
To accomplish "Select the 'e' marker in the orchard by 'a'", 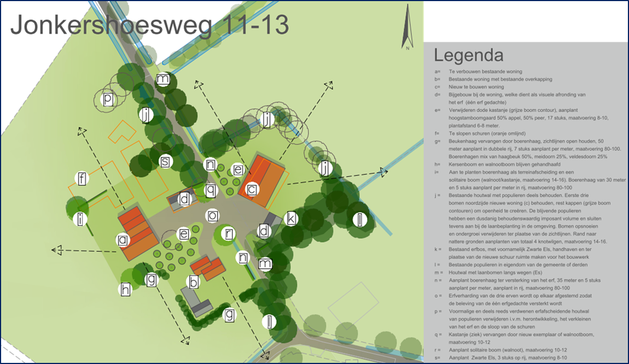I will (184, 234).
